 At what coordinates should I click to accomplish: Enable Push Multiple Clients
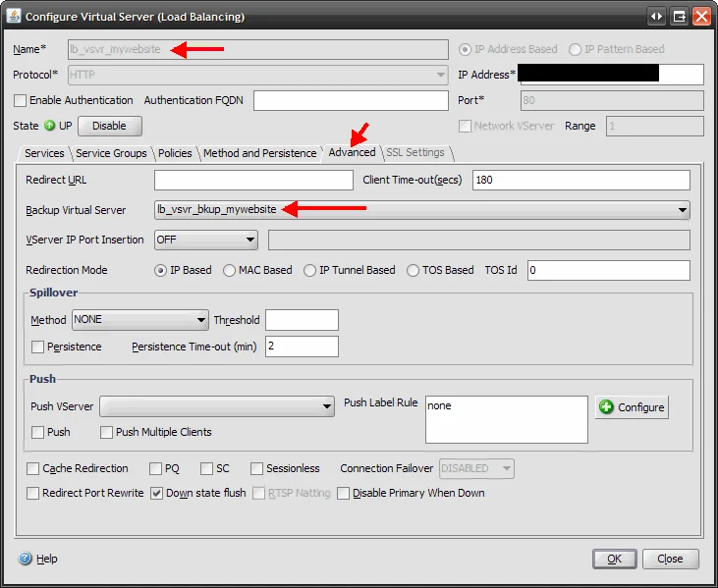point(106,432)
